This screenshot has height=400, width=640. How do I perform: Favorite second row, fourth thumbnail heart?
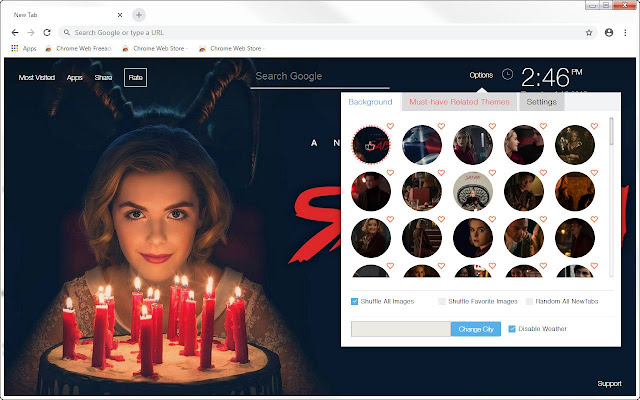pos(543,173)
